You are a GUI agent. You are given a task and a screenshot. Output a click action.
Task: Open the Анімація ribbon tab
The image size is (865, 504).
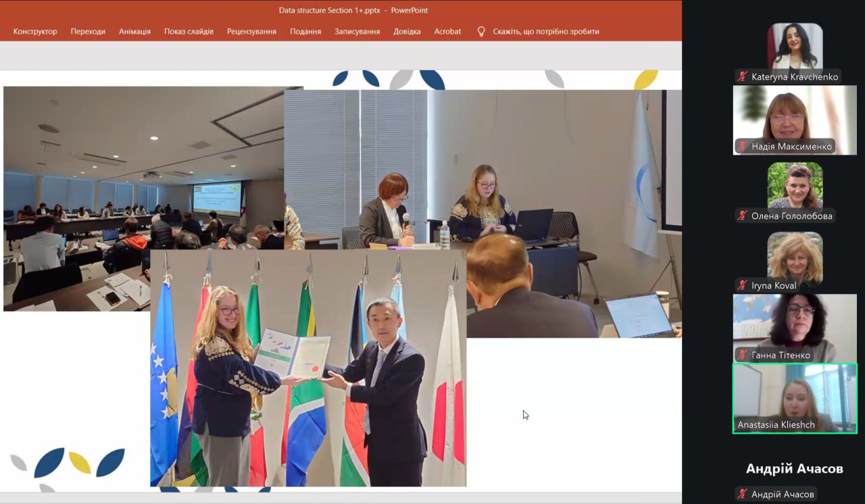click(134, 31)
